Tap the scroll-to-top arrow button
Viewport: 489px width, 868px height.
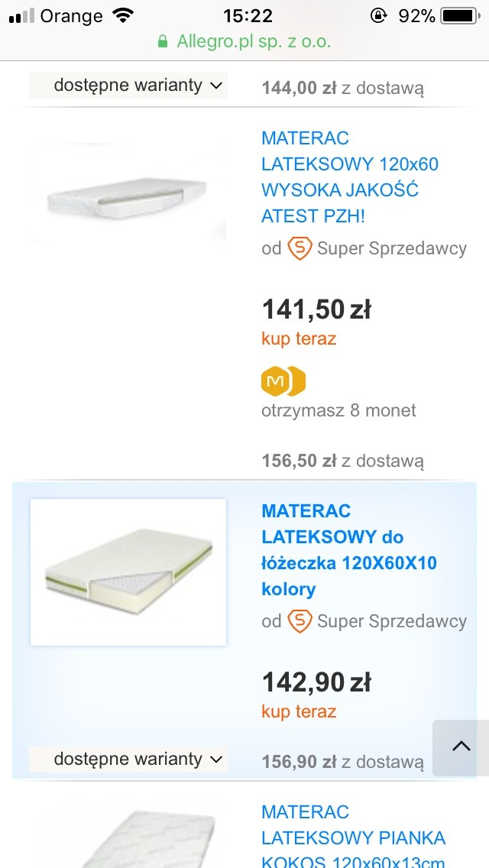pyautogui.click(x=461, y=747)
